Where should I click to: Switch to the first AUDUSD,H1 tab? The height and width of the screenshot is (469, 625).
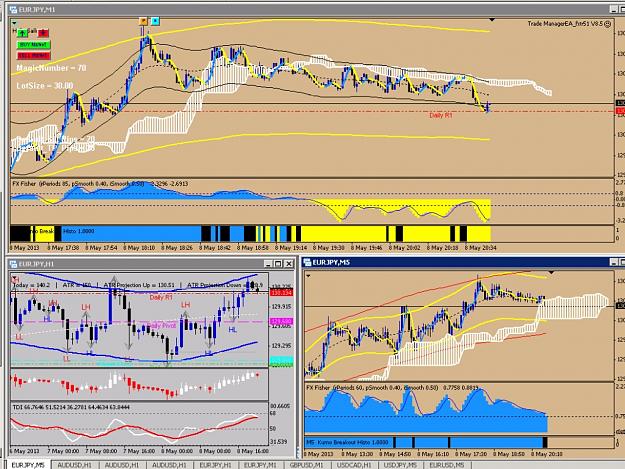pos(74,465)
